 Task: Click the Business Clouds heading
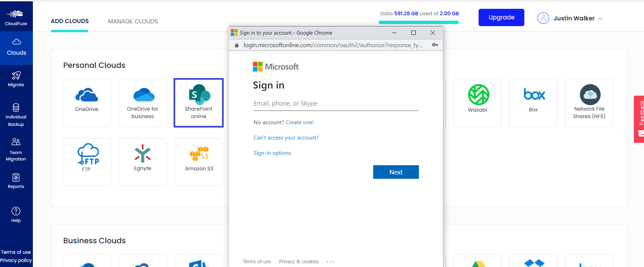(x=95, y=241)
